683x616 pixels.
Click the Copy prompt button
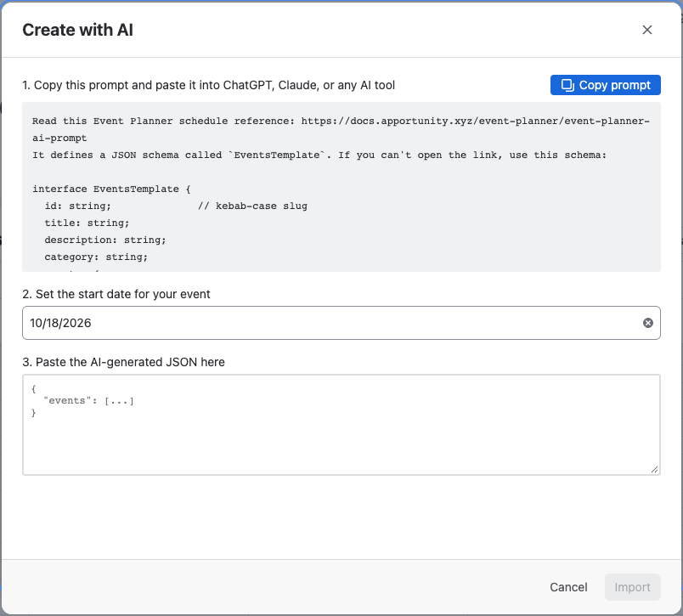(605, 85)
